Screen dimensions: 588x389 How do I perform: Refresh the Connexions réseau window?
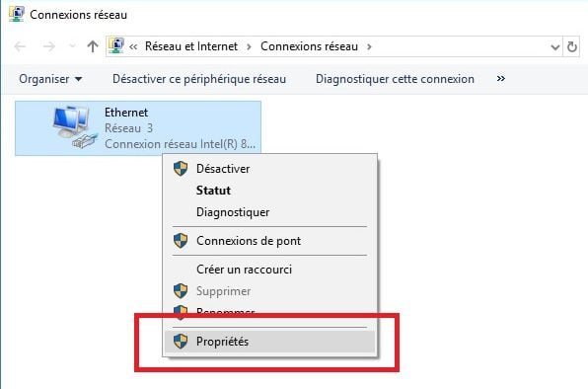click(x=572, y=46)
